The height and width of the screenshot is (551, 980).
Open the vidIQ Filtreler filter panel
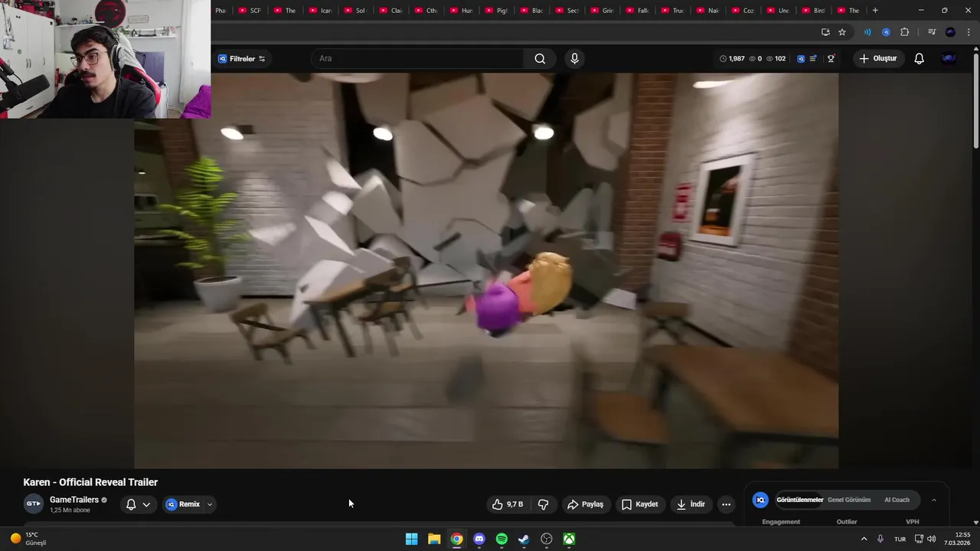pyautogui.click(x=241, y=59)
